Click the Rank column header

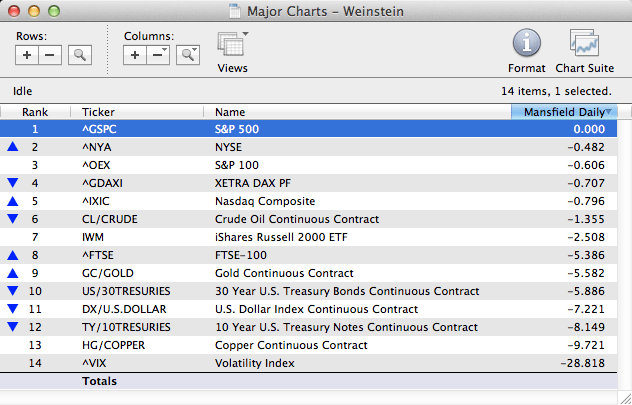click(36, 112)
